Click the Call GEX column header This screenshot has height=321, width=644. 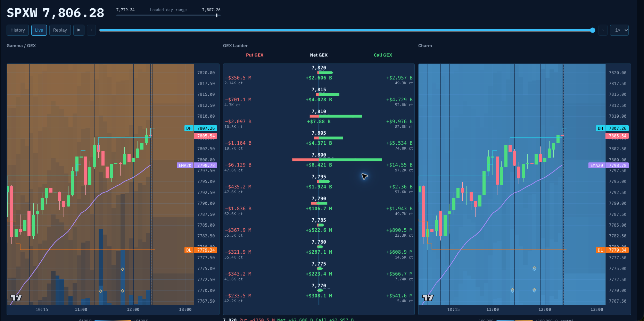coord(383,55)
